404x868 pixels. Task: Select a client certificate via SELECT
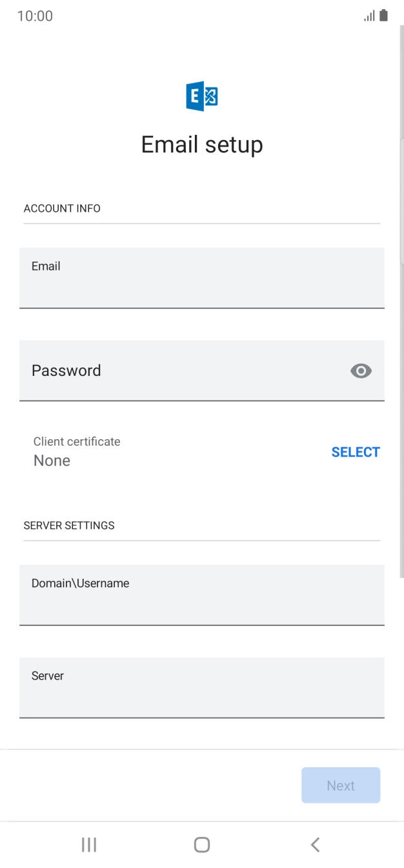[356, 452]
